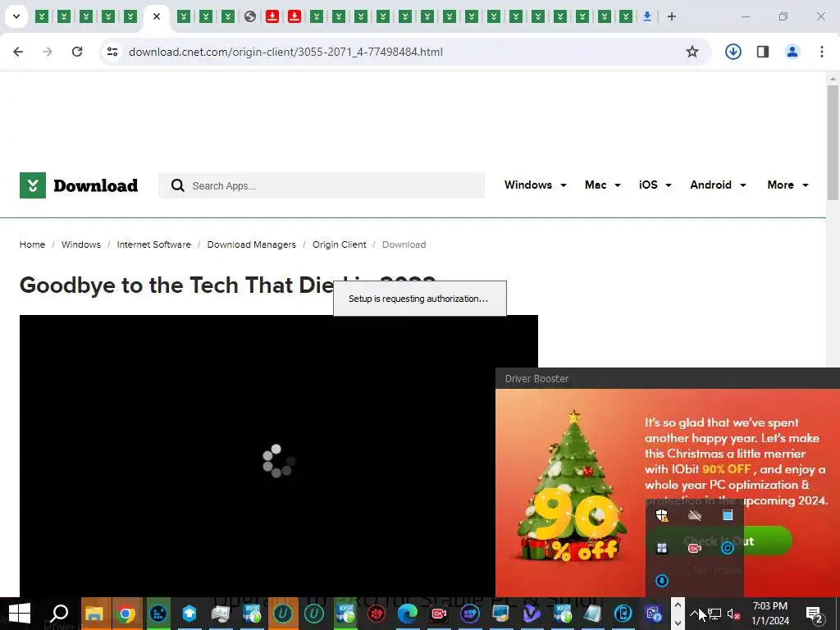Click the Christmas tree 90% off image
This screenshot has height=630, width=840.
click(572, 486)
